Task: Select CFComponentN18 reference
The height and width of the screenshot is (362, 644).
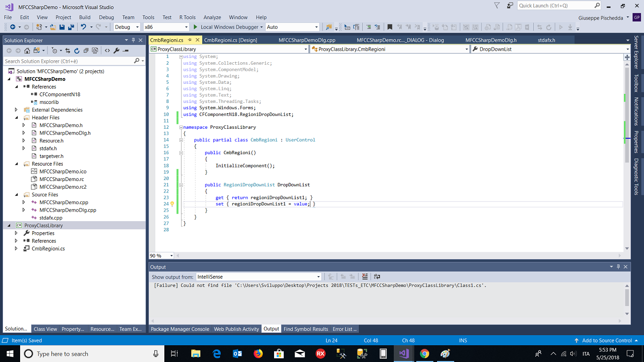Action: pos(59,94)
